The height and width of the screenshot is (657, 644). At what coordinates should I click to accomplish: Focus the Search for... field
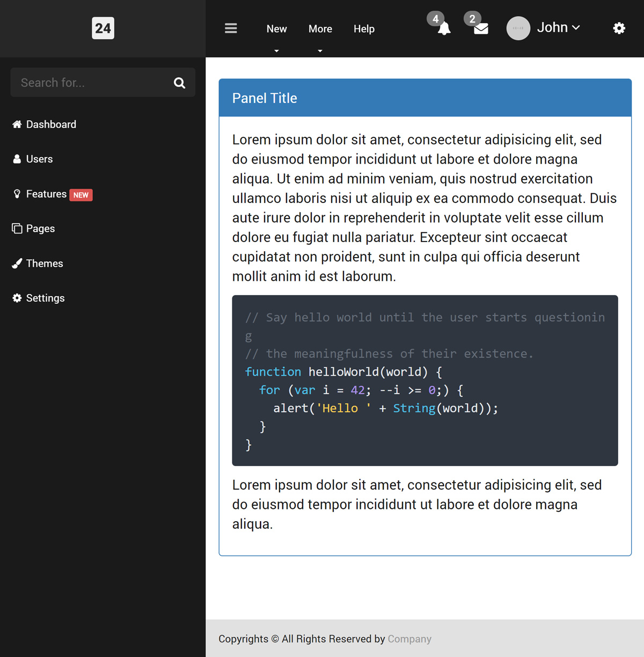(x=103, y=83)
